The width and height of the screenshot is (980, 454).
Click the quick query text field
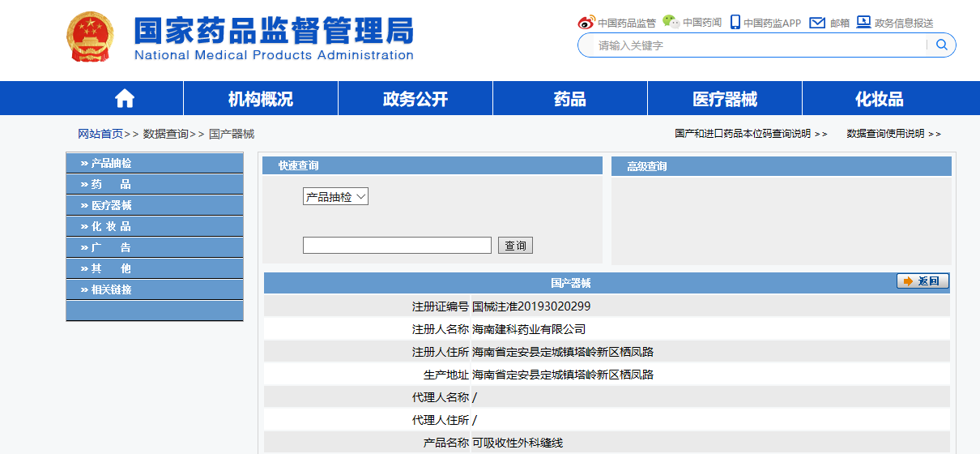coord(397,246)
